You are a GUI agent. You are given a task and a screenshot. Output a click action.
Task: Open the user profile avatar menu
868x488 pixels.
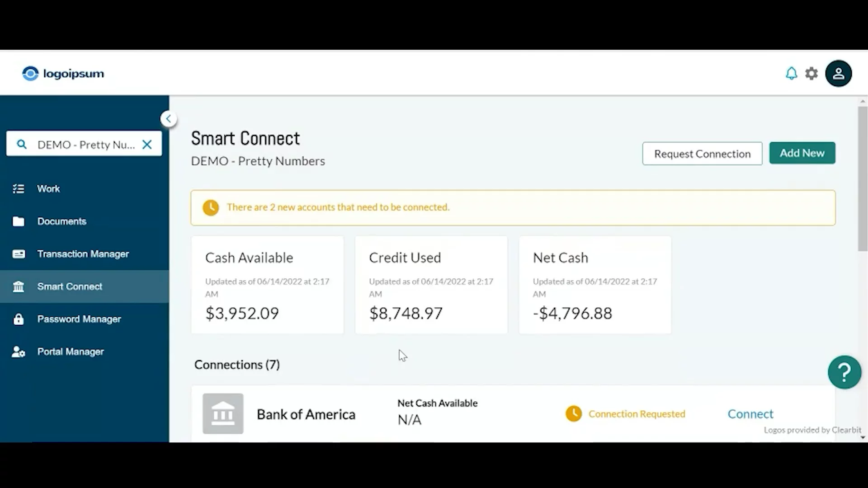coord(838,73)
